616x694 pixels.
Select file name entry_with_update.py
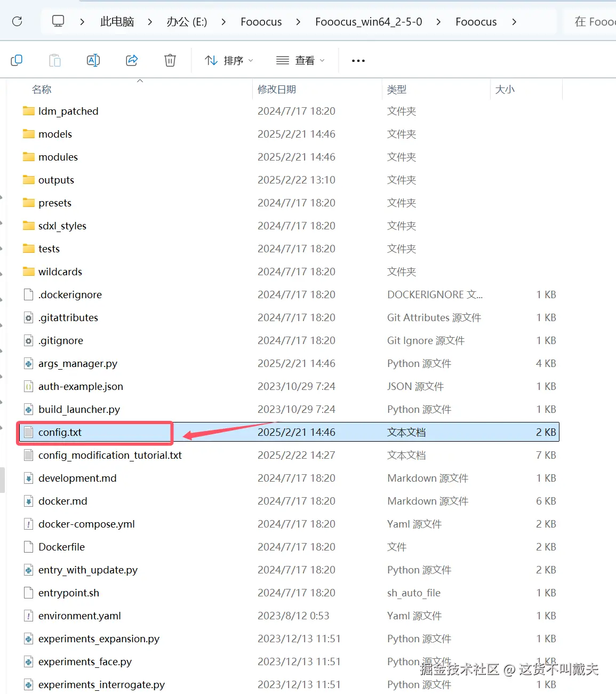click(88, 570)
